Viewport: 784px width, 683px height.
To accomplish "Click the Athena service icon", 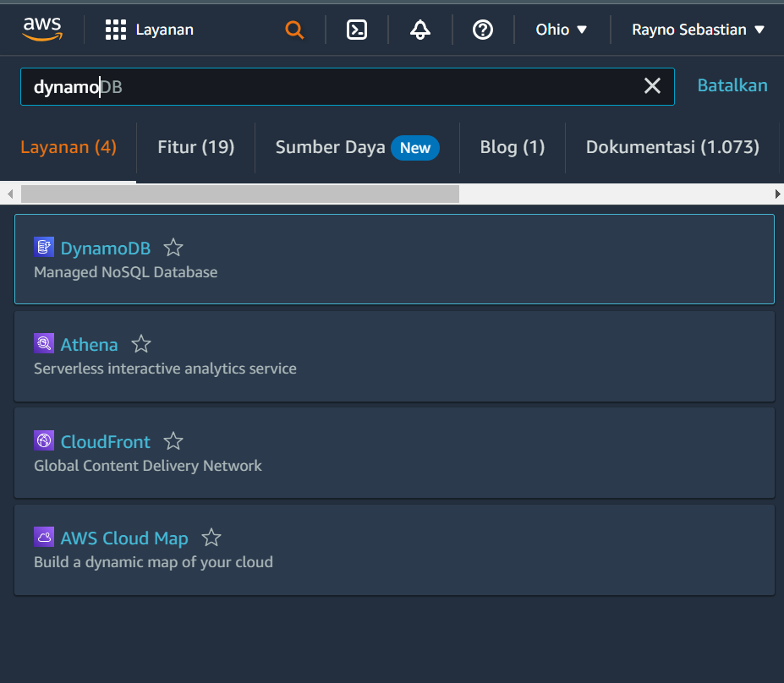I will (44, 342).
